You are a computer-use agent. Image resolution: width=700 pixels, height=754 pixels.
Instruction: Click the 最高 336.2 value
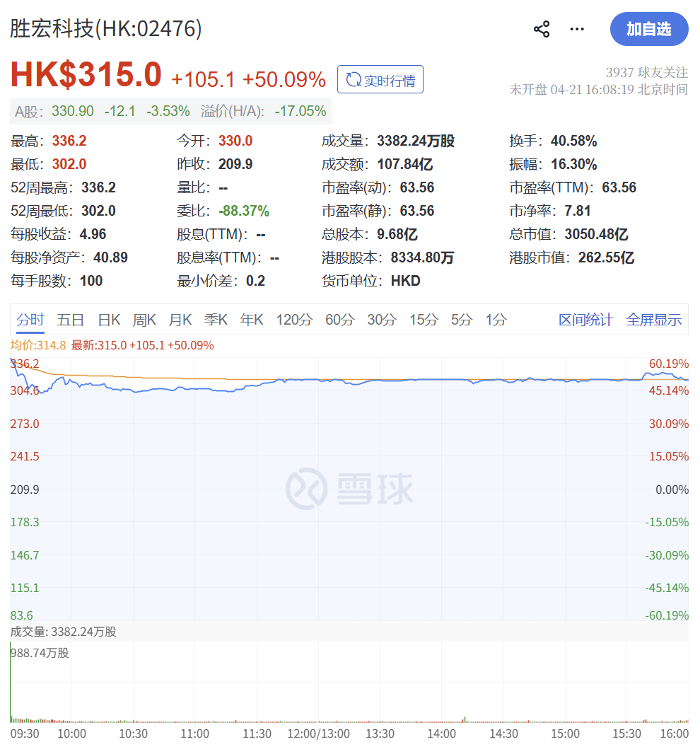(69, 141)
